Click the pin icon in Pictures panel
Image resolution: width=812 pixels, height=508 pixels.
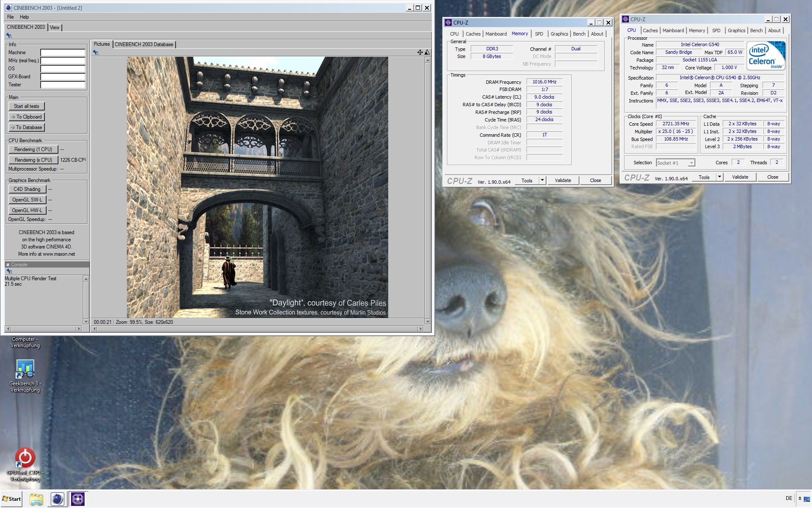point(96,52)
